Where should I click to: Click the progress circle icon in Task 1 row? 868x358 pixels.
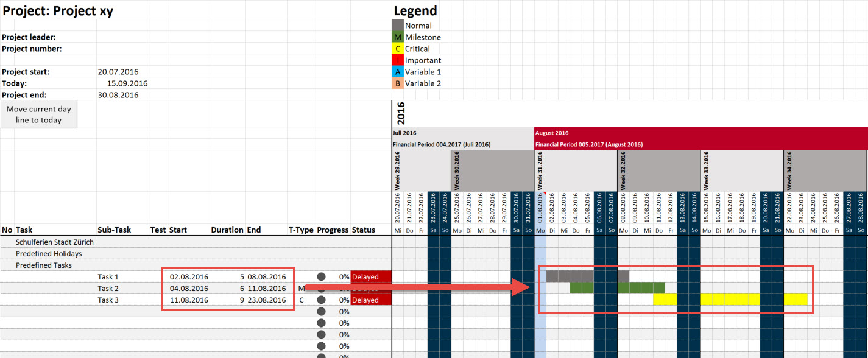322,276
